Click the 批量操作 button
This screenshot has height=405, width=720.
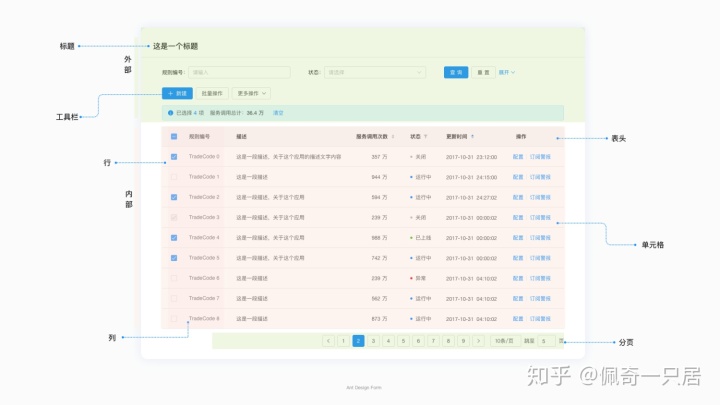click(x=212, y=93)
